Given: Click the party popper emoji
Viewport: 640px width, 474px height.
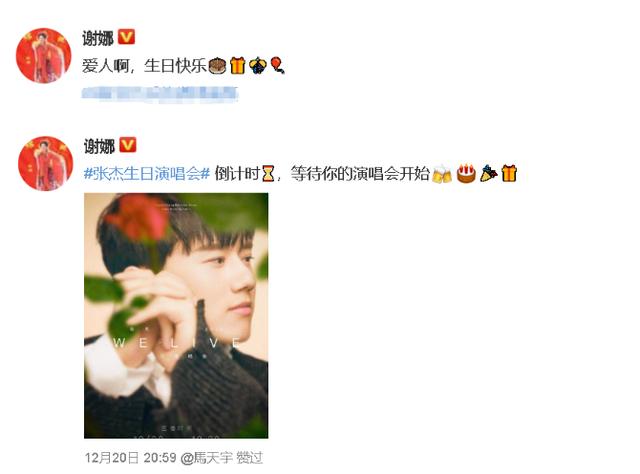Looking at the screenshot, I should [488, 174].
